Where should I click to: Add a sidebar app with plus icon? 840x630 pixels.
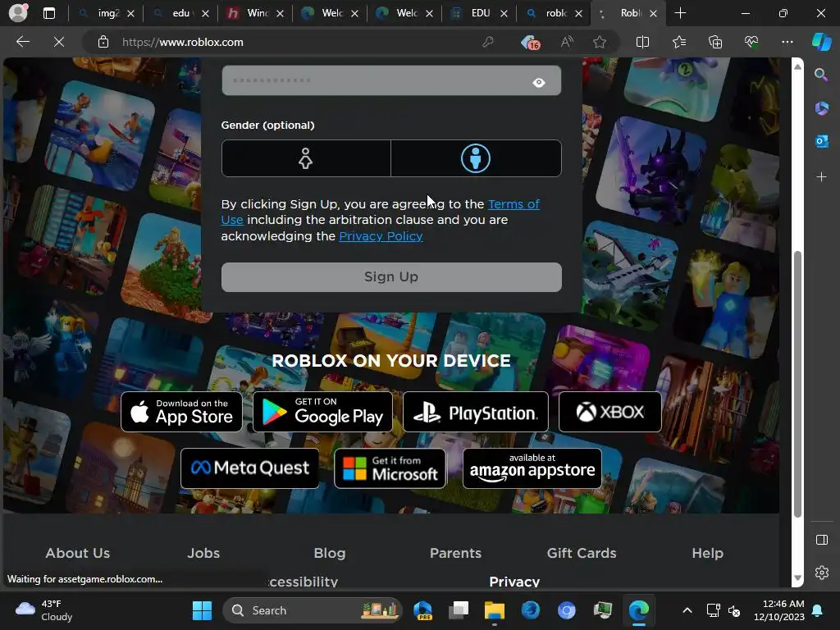click(x=821, y=177)
